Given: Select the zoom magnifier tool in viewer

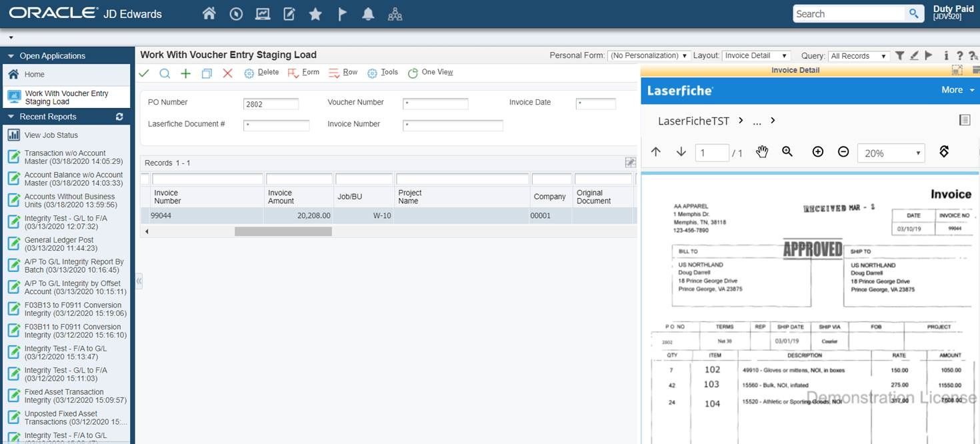Looking at the screenshot, I should [x=787, y=152].
